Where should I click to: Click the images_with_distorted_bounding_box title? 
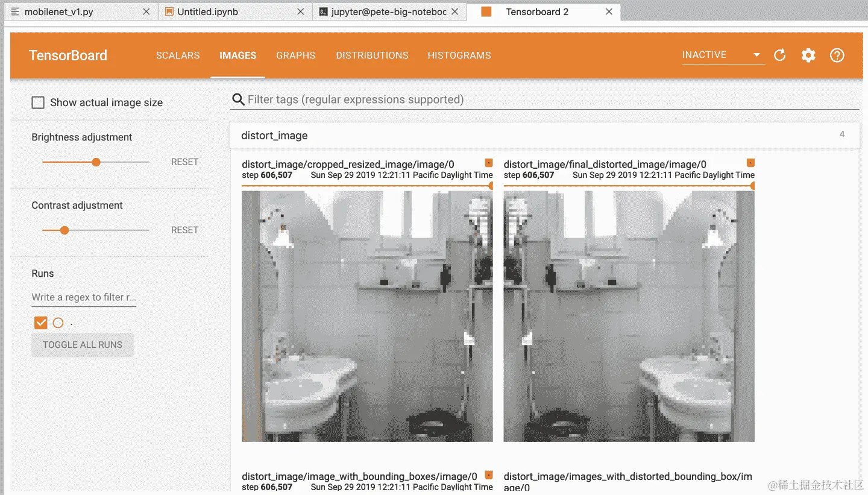click(x=628, y=481)
